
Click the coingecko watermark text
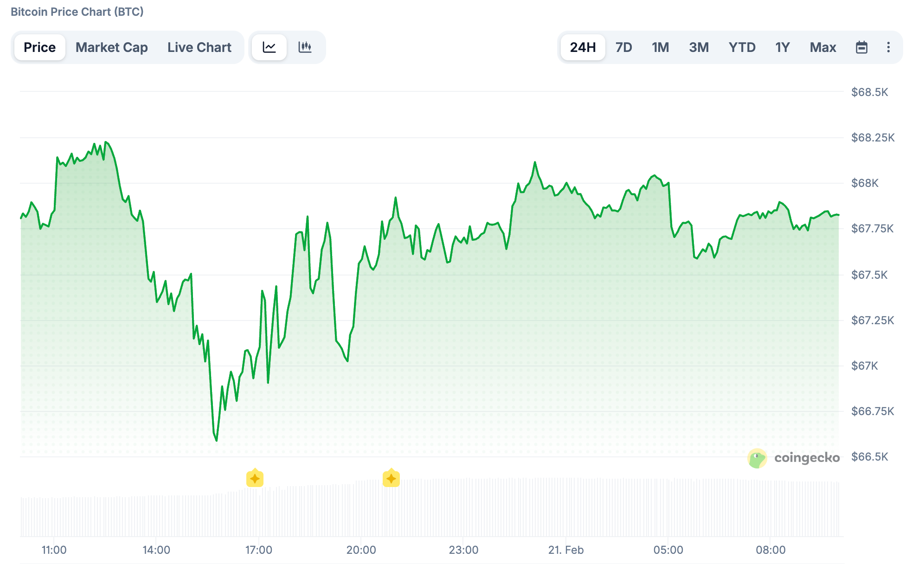pyautogui.click(x=807, y=458)
